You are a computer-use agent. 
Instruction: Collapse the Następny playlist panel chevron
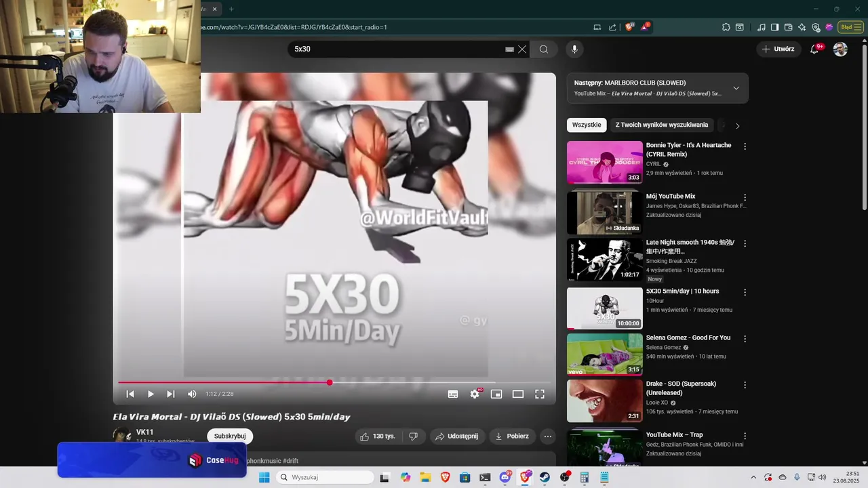point(736,88)
